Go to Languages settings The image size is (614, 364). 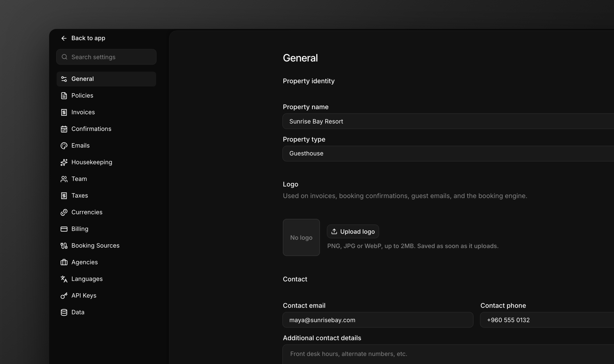coord(106,279)
